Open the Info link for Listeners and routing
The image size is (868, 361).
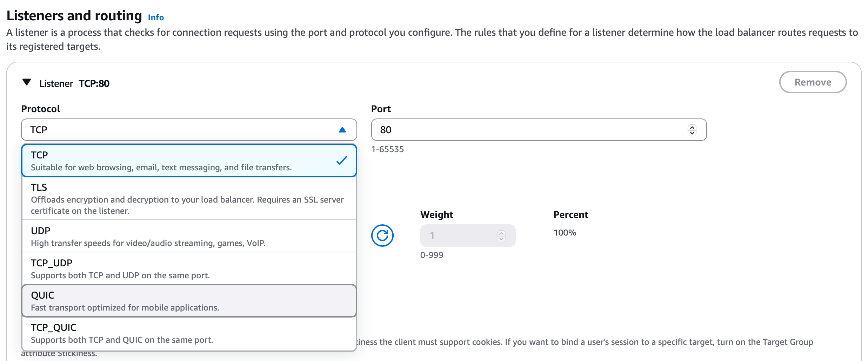(156, 18)
